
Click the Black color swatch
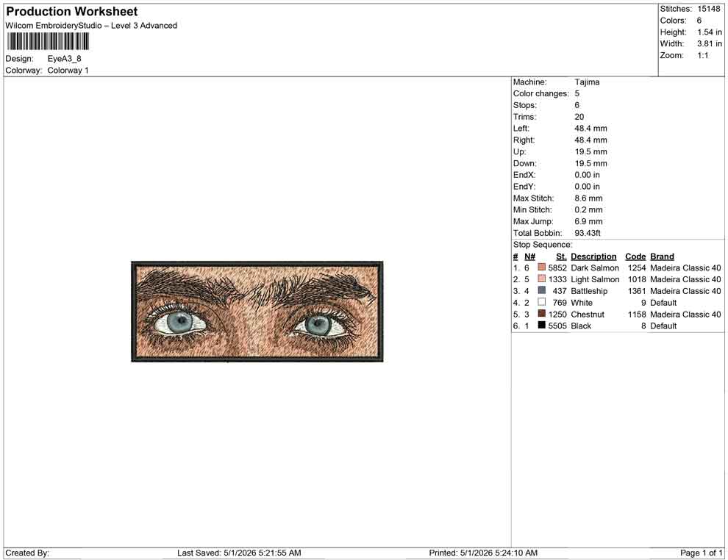point(541,326)
